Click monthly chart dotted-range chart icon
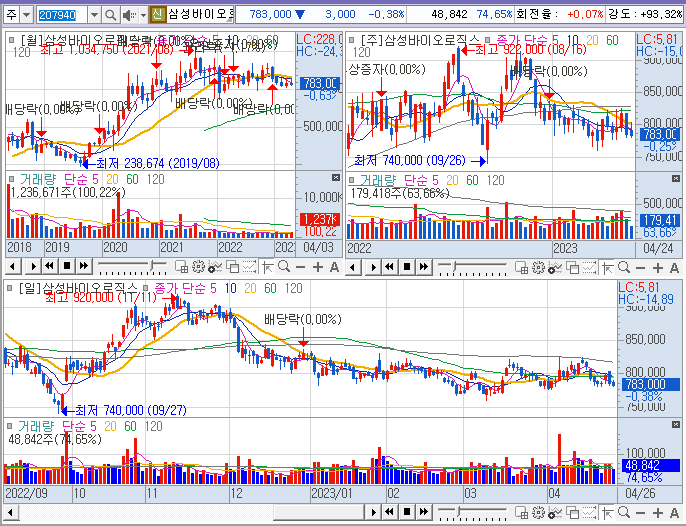This screenshot has height=526, width=686. click(249, 267)
